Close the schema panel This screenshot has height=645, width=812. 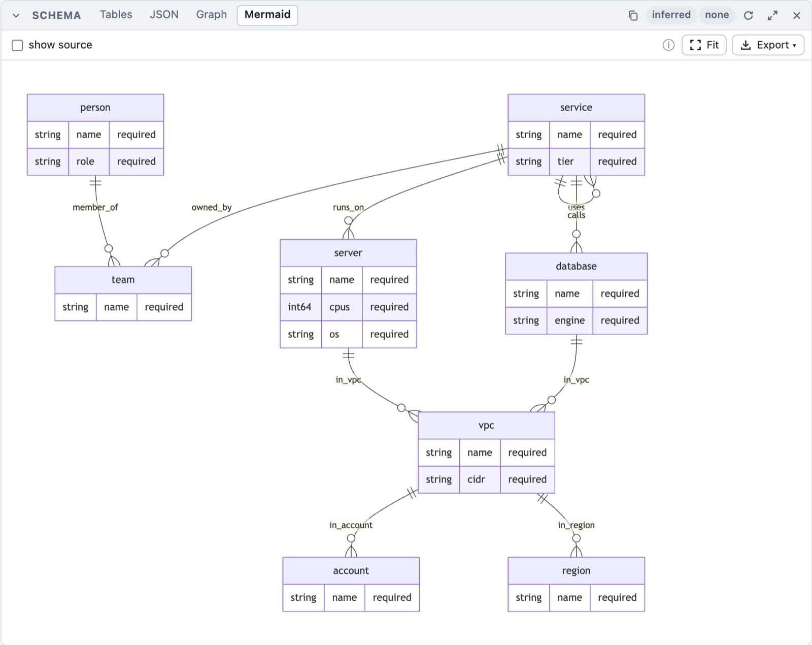point(797,15)
